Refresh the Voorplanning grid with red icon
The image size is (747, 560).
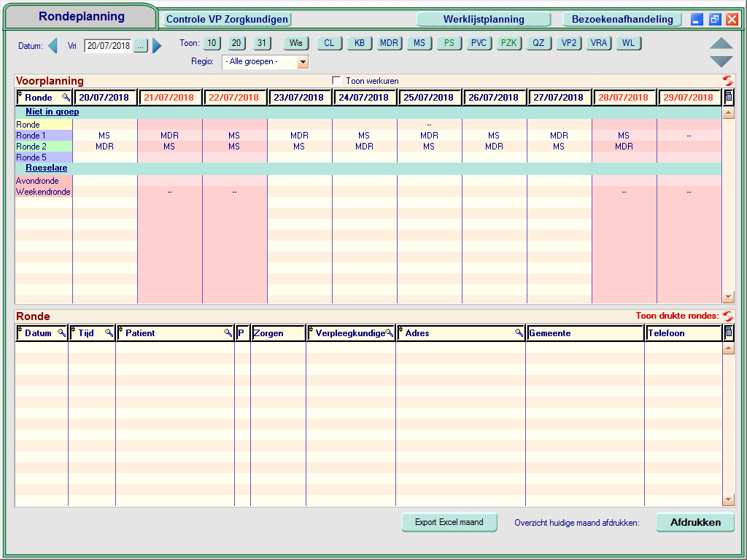[x=727, y=81]
